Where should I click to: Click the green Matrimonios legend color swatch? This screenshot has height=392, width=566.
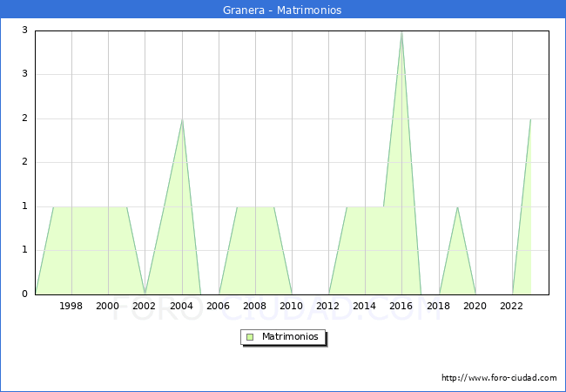(250, 337)
